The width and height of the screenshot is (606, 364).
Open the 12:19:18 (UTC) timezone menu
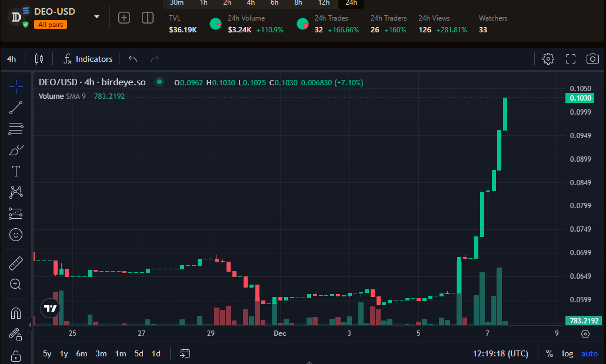pos(501,353)
